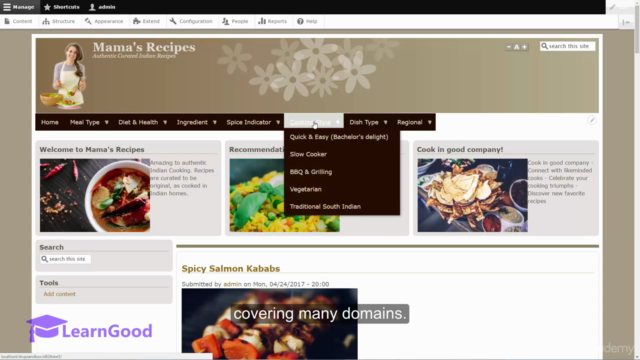
Task: Click the sidebar search this site field
Action: coord(65,259)
